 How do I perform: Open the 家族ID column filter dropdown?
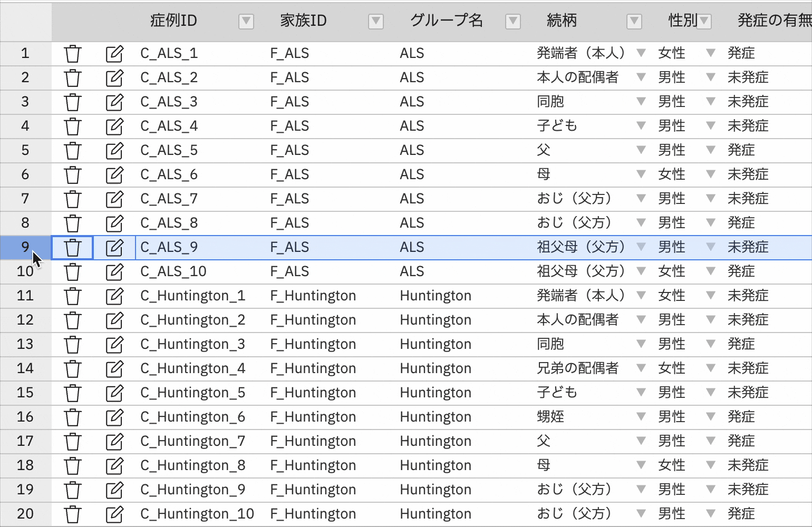(x=375, y=22)
